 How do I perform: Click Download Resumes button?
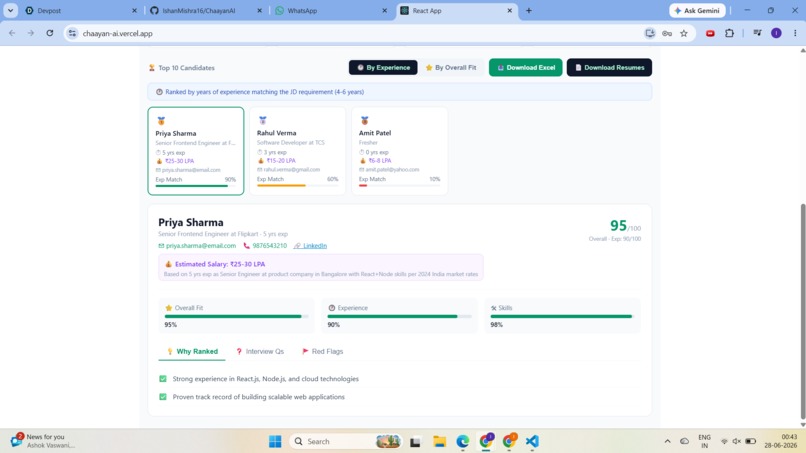(609, 67)
